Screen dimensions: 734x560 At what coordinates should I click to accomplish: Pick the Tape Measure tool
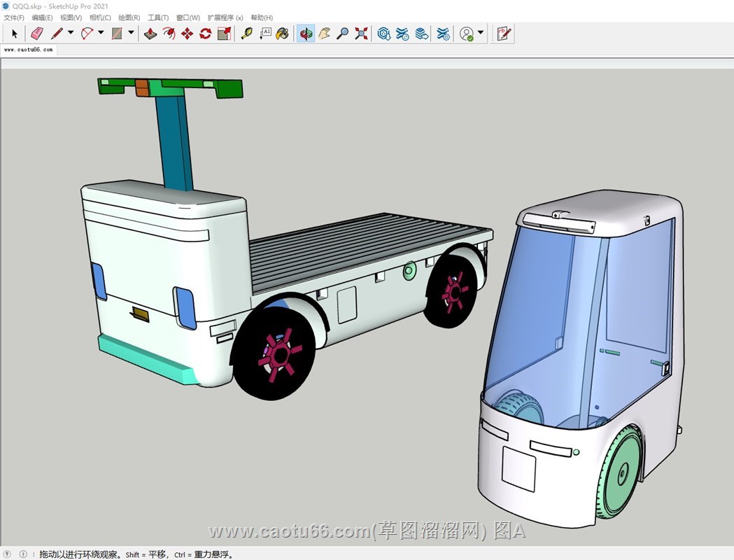pos(246,33)
